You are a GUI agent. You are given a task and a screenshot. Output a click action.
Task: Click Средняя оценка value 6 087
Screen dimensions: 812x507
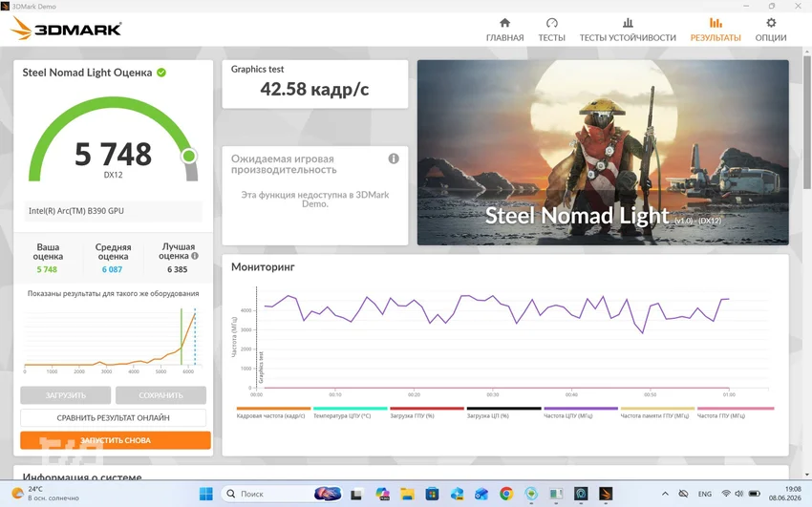click(x=112, y=269)
